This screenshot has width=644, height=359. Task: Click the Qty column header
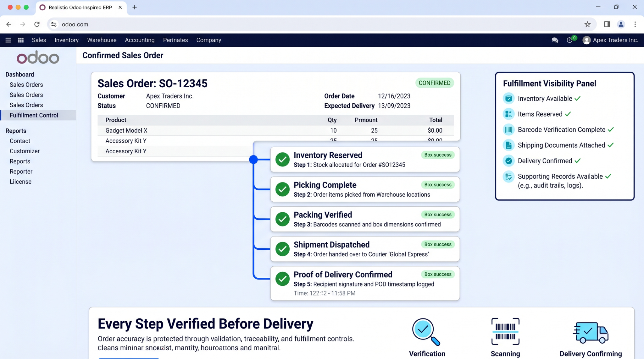[332, 120]
